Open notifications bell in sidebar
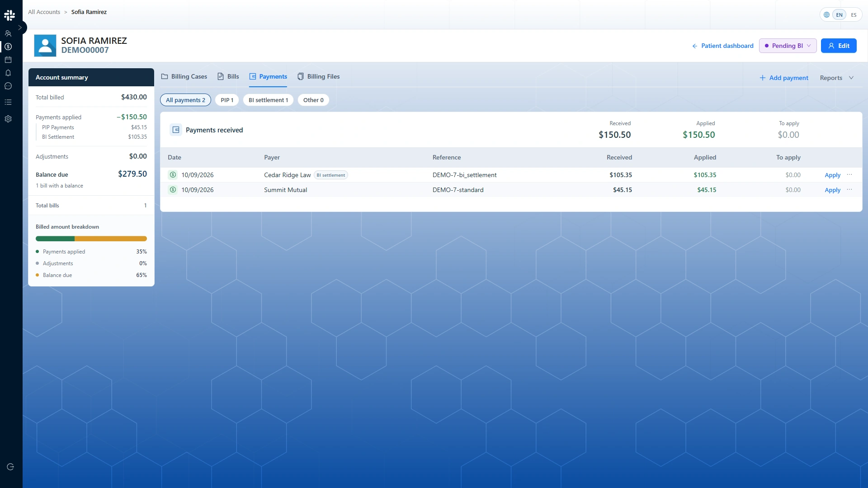Viewport: 868px width, 488px height. [8, 73]
